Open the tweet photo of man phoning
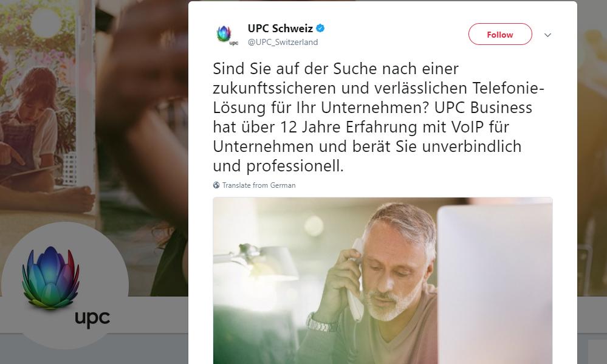This screenshot has height=364, width=607. click(382, 281)
